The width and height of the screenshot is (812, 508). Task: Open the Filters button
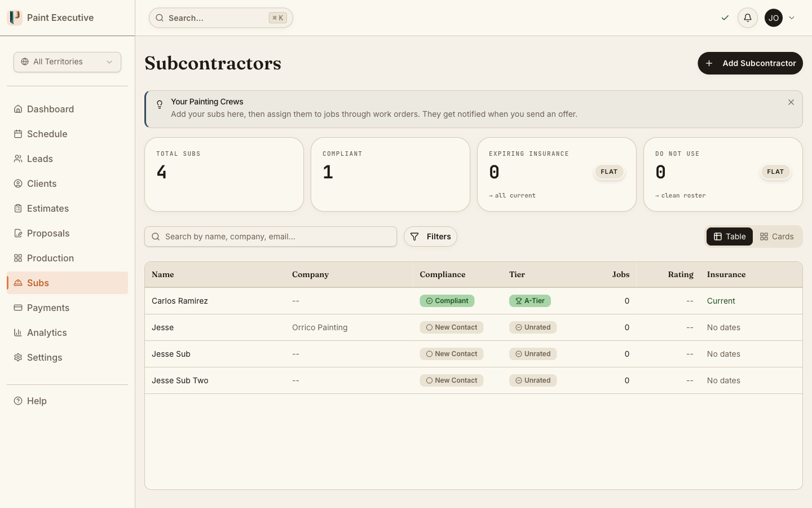point(430,237)
